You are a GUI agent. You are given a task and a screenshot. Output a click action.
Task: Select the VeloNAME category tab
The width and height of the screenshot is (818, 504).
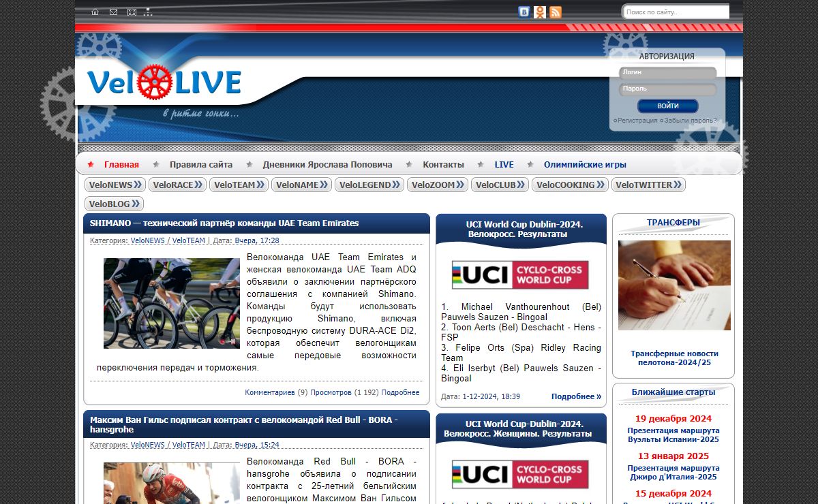pos(301,185)
